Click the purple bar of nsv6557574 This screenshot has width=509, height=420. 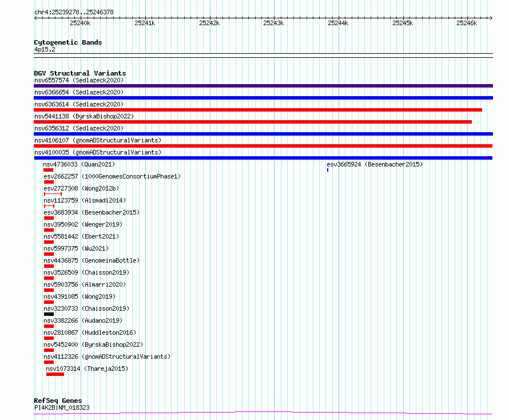tap(263, 86)
